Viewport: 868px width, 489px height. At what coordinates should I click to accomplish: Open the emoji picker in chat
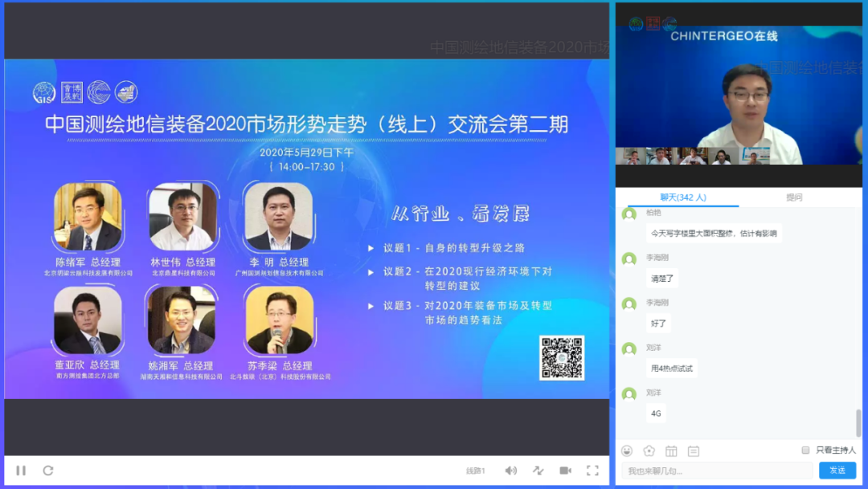(627, 450)
